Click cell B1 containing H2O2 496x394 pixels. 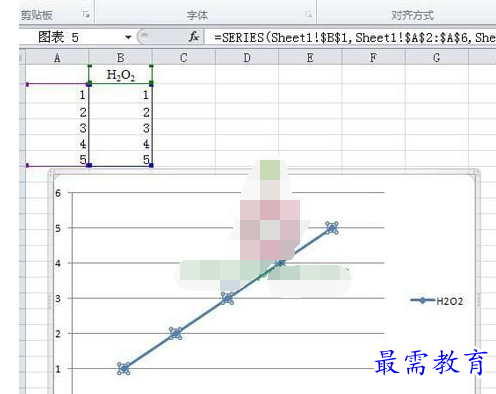tap(121, 75)
